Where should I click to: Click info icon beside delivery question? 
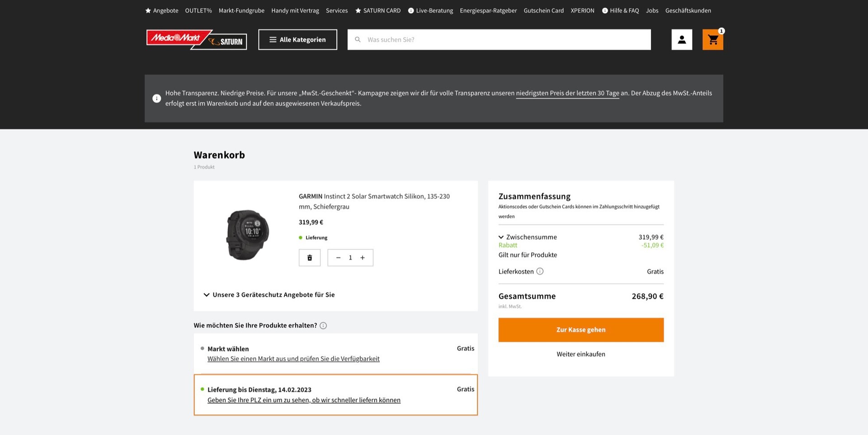[323, 326]
